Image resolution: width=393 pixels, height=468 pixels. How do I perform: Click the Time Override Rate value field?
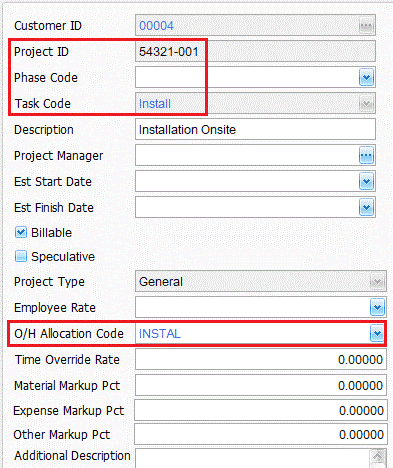tap(261, 359)
